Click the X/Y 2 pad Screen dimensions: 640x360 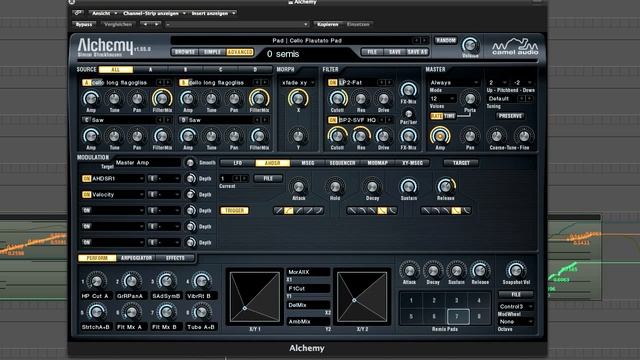(362, 297)
